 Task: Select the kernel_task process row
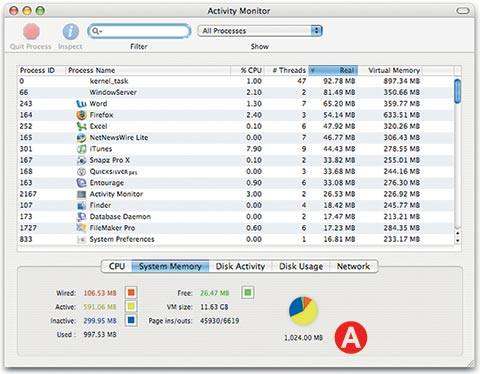236,81
